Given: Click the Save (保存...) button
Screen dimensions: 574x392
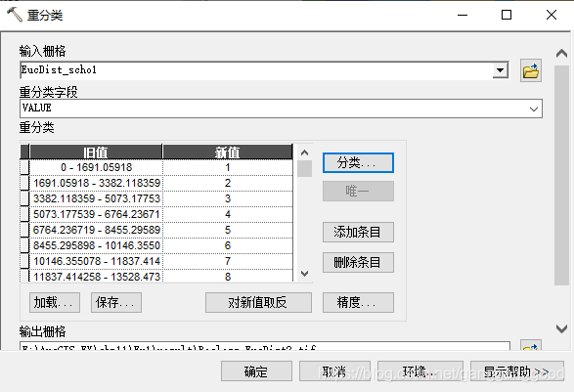Looking at the screenshot, I should (116, 302).
